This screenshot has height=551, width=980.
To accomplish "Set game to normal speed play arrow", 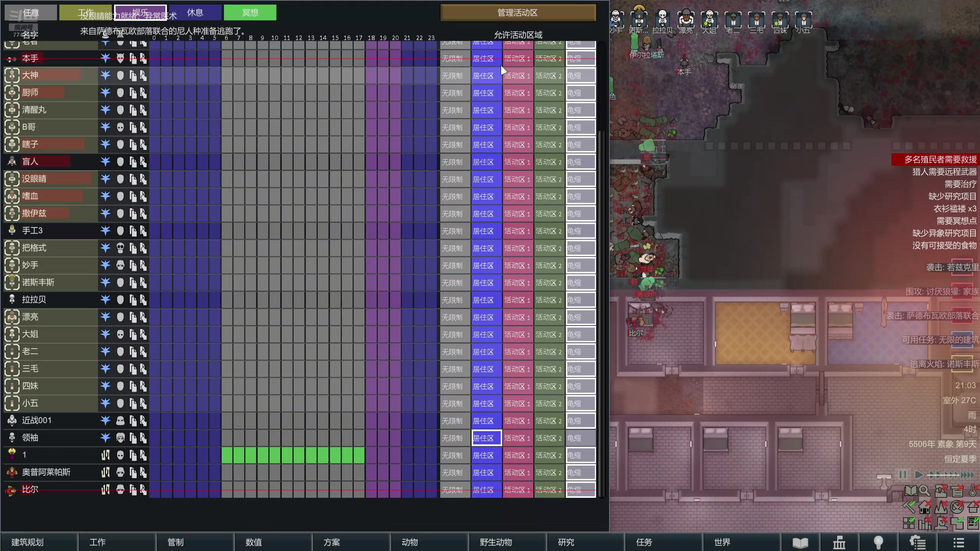I will tap(918, 475).
